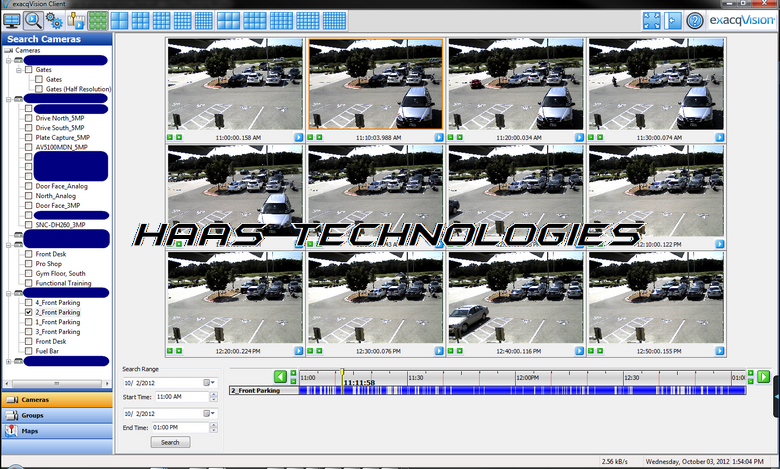Open the start date calendar dropdown
This screenshot has height=469, width=780.
point(209,383)
